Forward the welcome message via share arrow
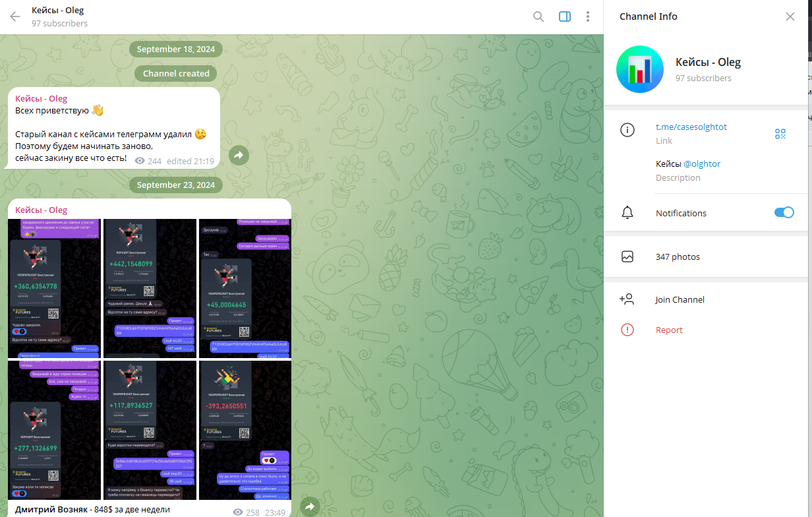Image resolution: width=812 pixels, height=517 pixels. point(239,155)
